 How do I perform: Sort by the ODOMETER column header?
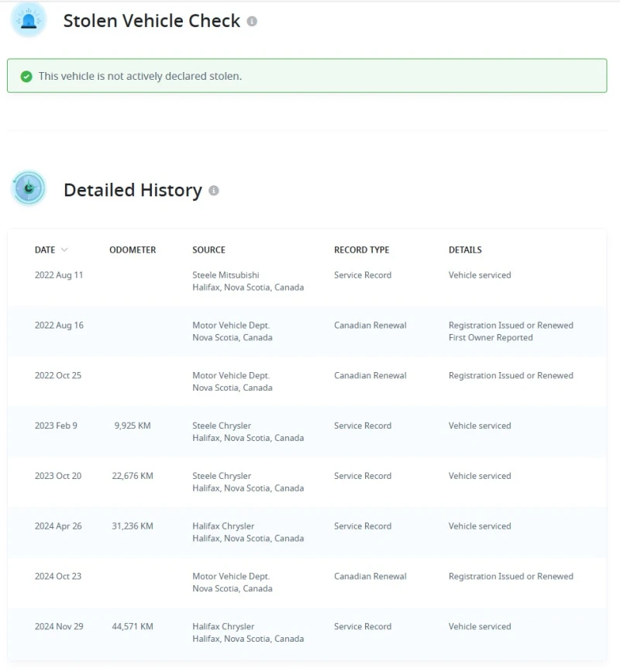point(133,250)
